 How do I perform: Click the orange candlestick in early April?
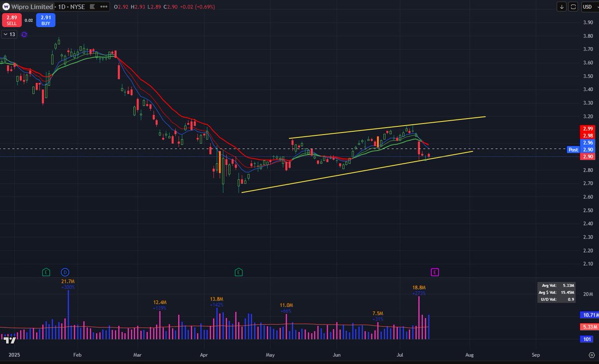click(220, 162)
